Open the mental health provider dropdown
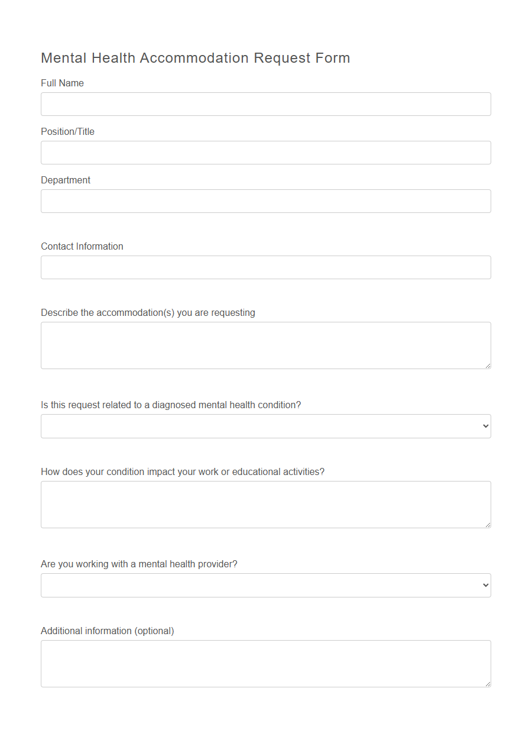Viewport: 532px width, 756px height. (265, 584)
